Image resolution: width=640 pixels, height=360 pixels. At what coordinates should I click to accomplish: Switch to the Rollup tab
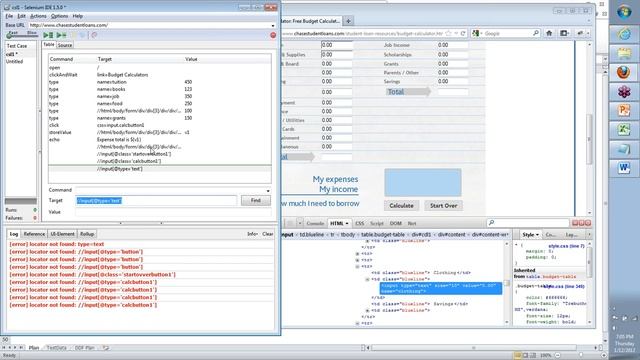tap(87, 234)
